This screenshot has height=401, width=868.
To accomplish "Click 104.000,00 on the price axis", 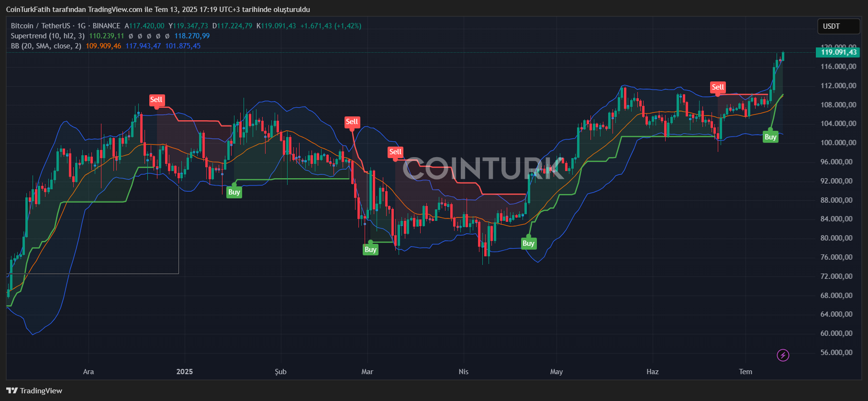I will pyautogui.click(x=838, y=124).
